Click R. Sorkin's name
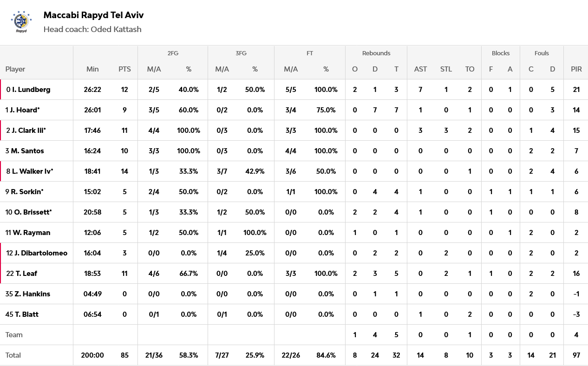The image size is (588, 366). pos(27,192)
